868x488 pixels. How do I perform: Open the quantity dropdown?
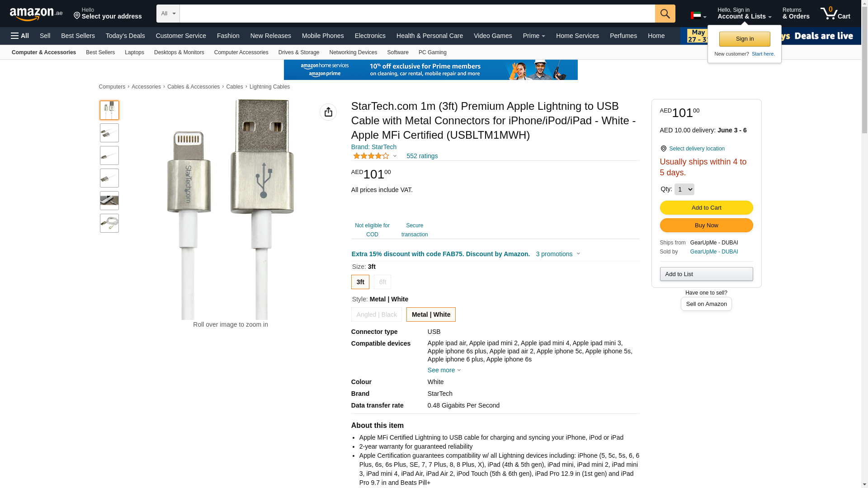click(x=684, y=189)
